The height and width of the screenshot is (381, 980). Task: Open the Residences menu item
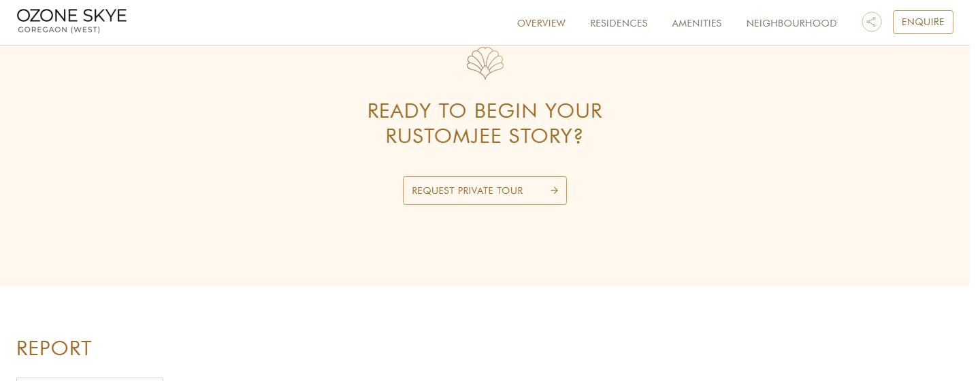pos(619,23)
